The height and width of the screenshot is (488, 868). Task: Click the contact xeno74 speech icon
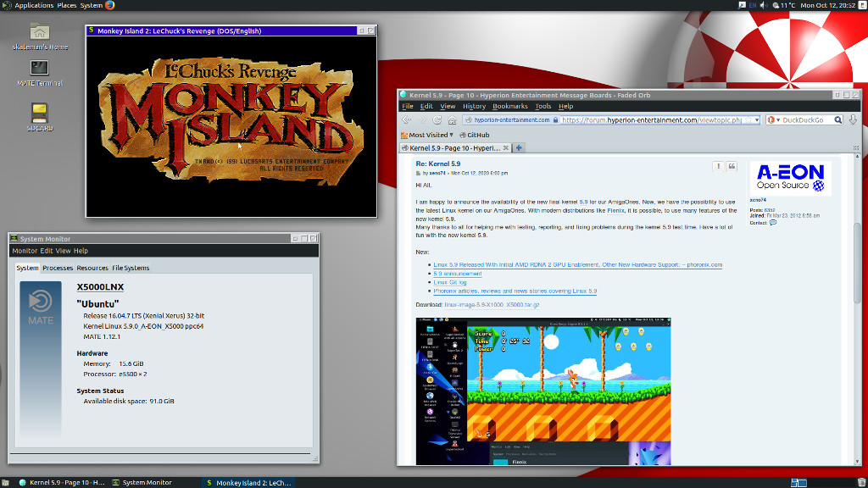773,223
